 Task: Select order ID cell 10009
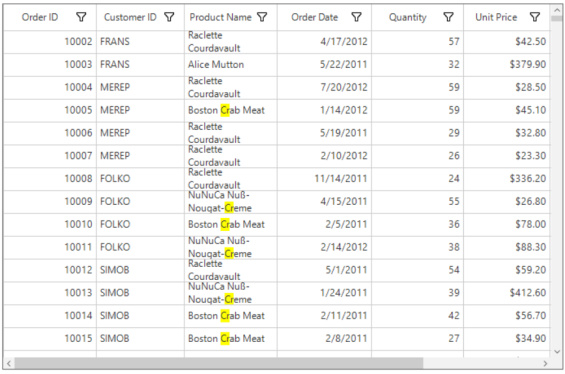point(50,202)
